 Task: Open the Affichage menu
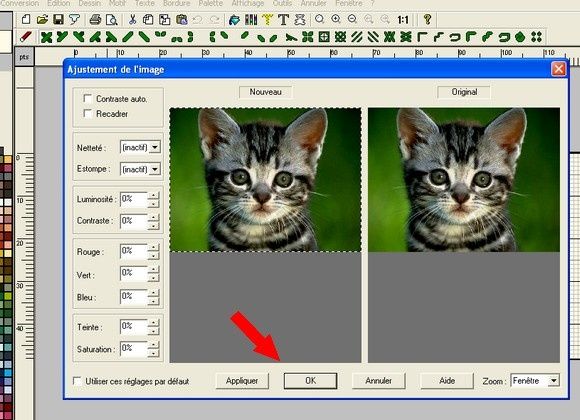click(x=248, y=3)
